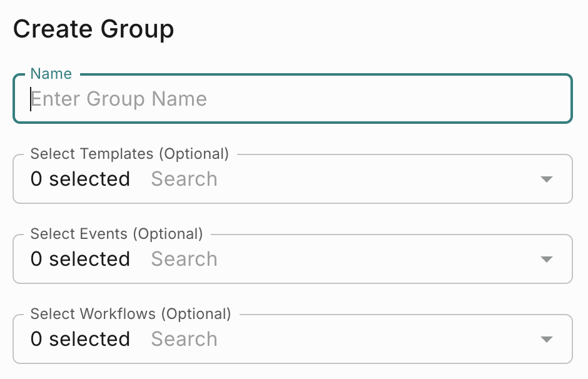Click blank space inside Workflows combo box

tap(375, 339)
